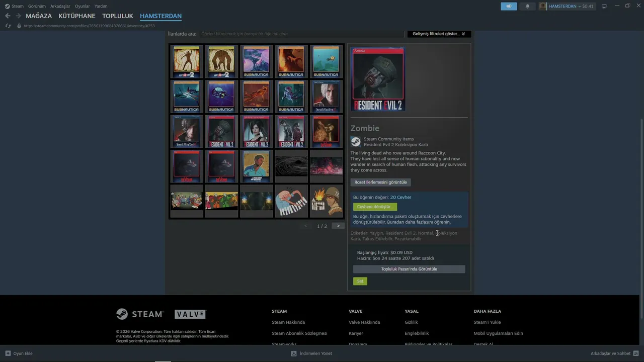
Task: Open Valve Hakkında footer link
Action: tap(364, 322)
